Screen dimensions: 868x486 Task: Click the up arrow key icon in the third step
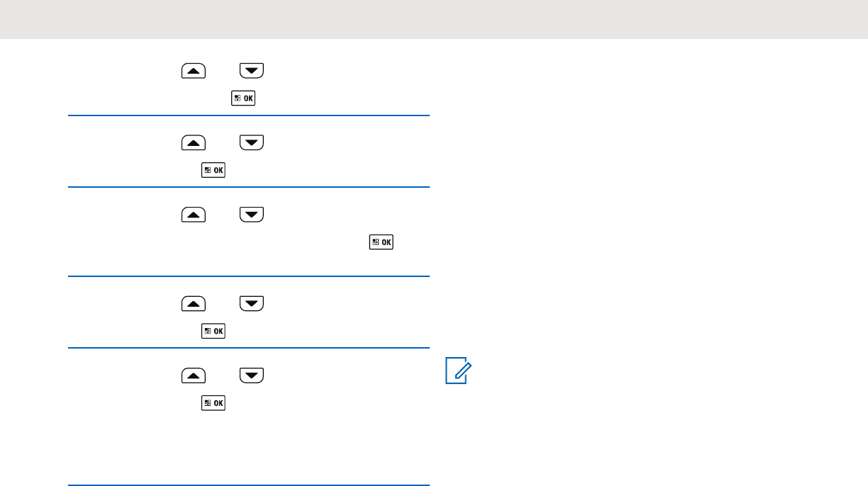click(194, 215)
